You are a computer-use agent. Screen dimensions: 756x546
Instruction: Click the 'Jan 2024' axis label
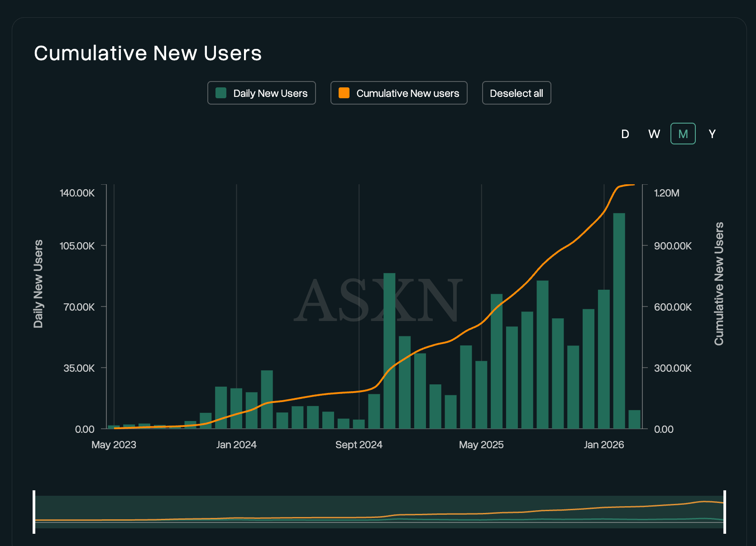coord(236,445)
